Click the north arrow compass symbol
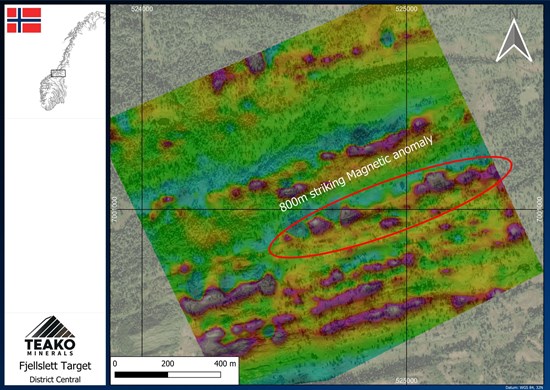550x390 pixels. tap(514, 40)
